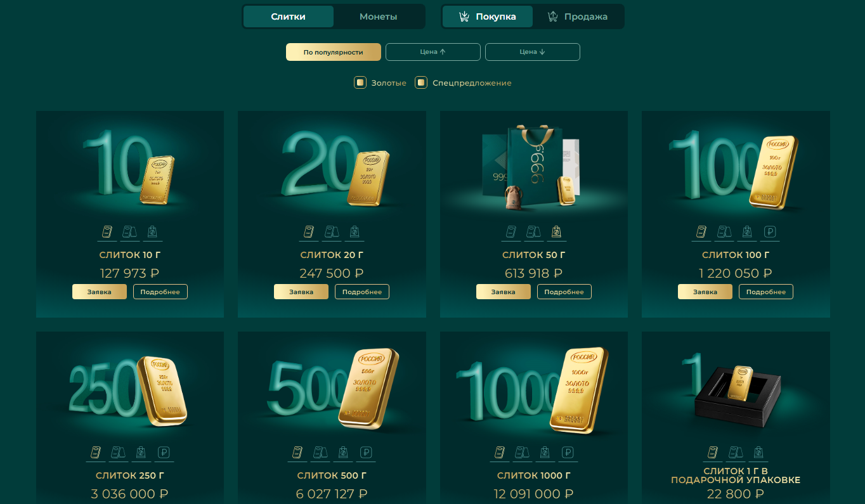Toggle the Спецпредложение filter checkbox
Screen dimensions: 865x504
(420, 82)
